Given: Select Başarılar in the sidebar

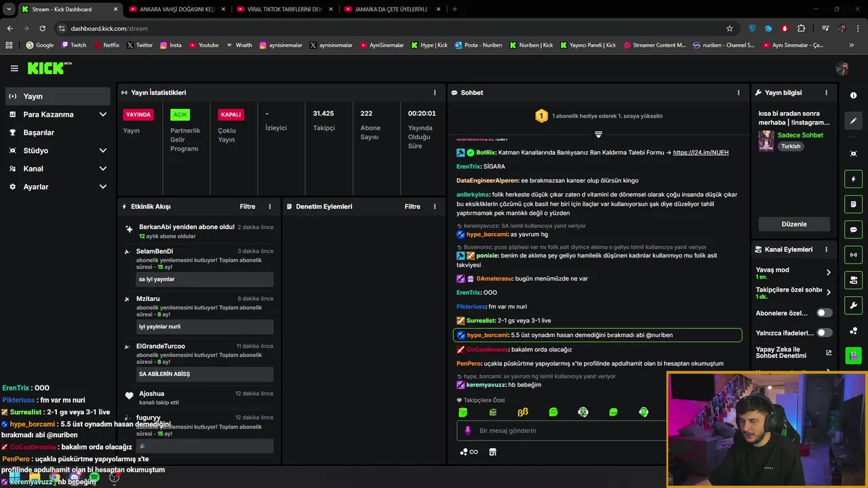Looking at the screenshot, I should (58, 133).
